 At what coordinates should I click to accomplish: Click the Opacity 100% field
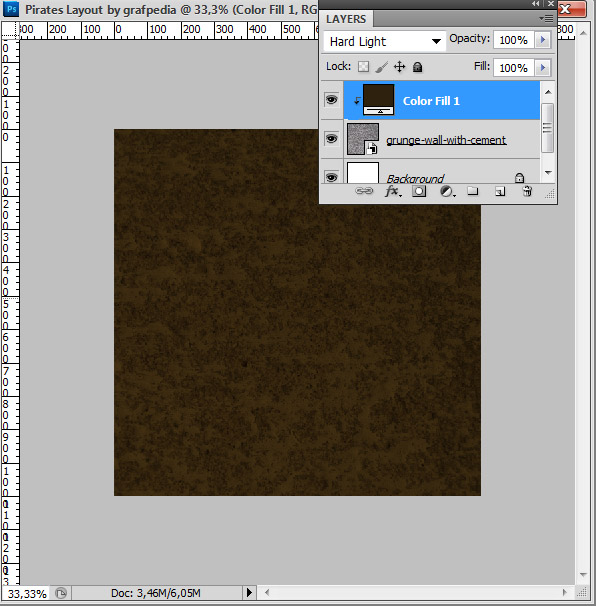click(x=514, y=40)
